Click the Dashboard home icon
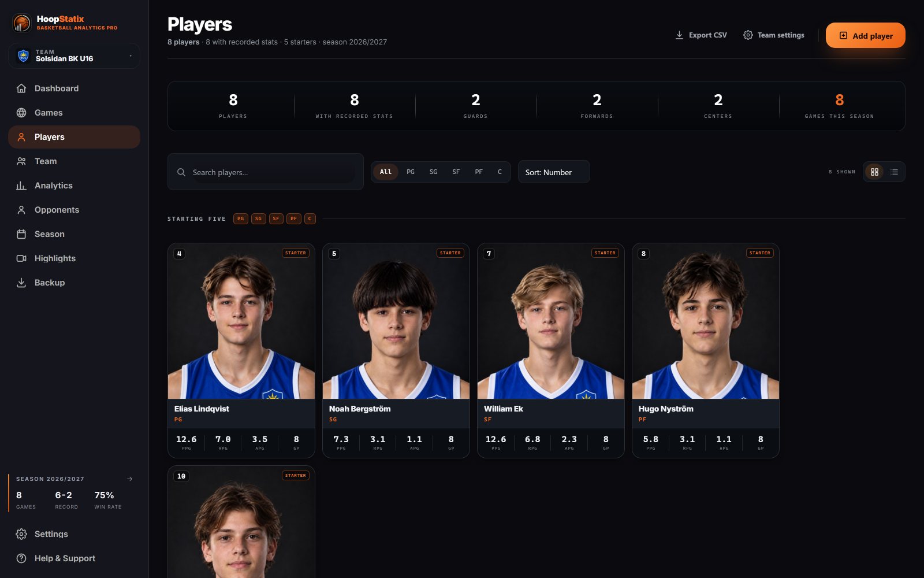The width and height of the screenshot is (924, 578). coord(21,88)
